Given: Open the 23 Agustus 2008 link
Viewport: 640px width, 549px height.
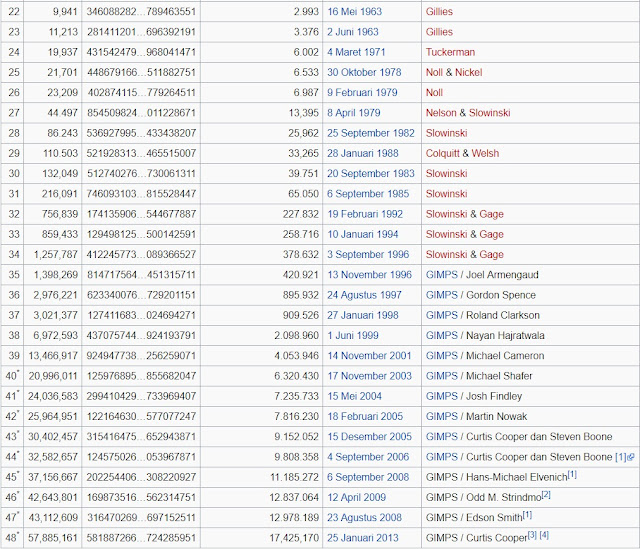Looking at the screenshot, I should [364, 518].
